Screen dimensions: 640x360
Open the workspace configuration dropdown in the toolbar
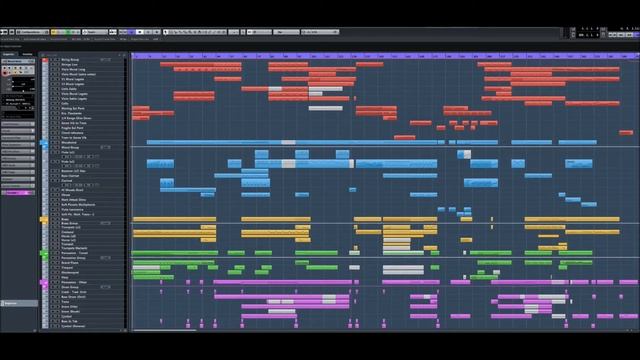(x=32, y=32)
